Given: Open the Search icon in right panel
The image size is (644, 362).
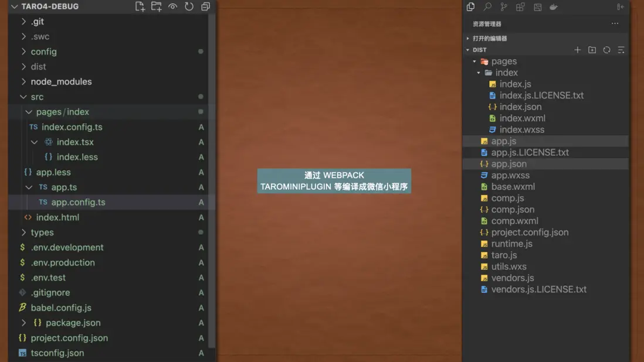Looking at the screenshot, I should tap(487, 6).
